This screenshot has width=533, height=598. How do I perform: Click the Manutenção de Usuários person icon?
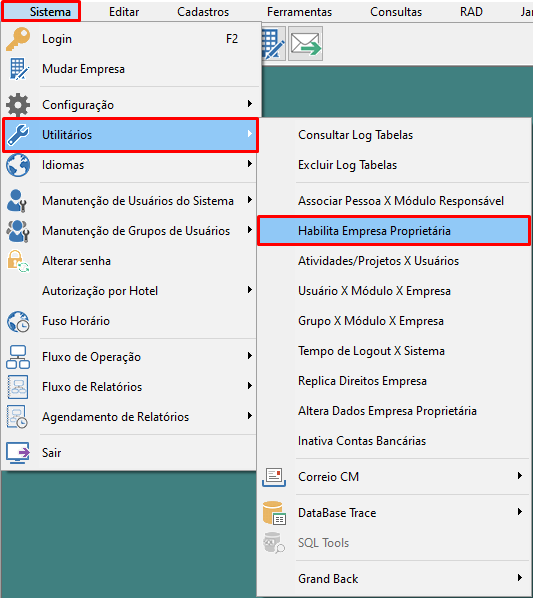coord(17,201)
